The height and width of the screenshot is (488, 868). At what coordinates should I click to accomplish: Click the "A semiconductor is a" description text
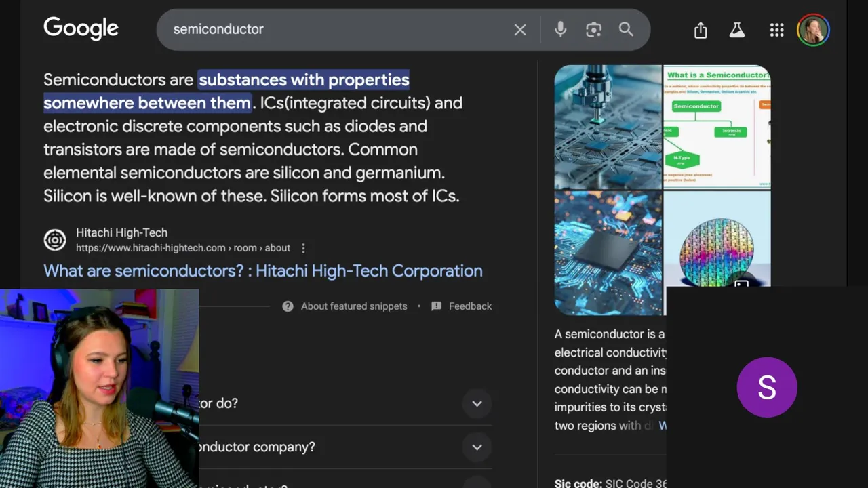609,334
